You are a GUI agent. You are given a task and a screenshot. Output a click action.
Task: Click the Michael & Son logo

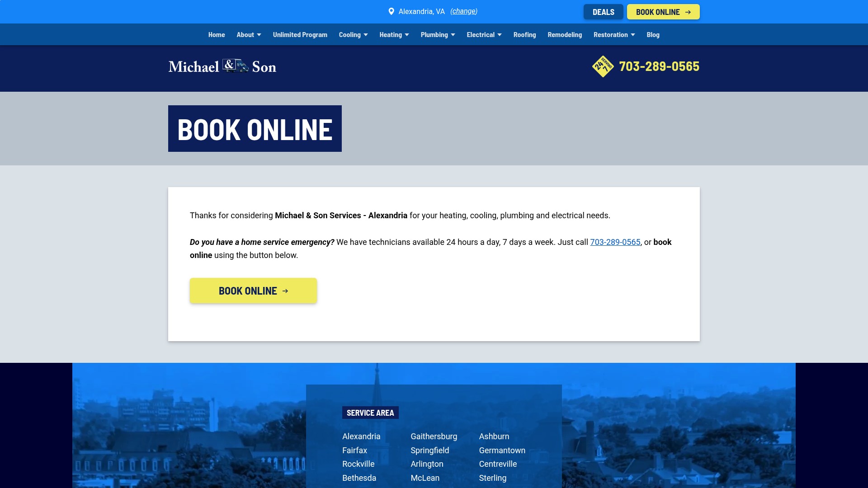(222, 66)
